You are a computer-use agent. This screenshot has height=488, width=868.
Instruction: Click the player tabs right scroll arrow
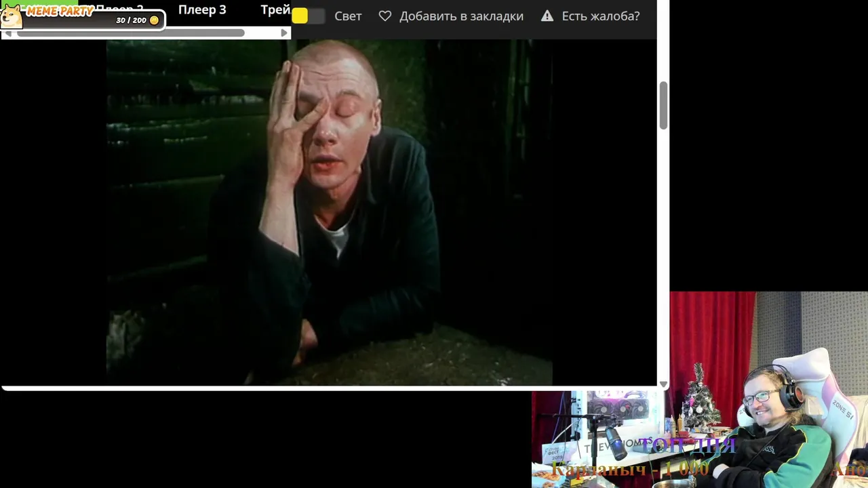click(284, 33)
